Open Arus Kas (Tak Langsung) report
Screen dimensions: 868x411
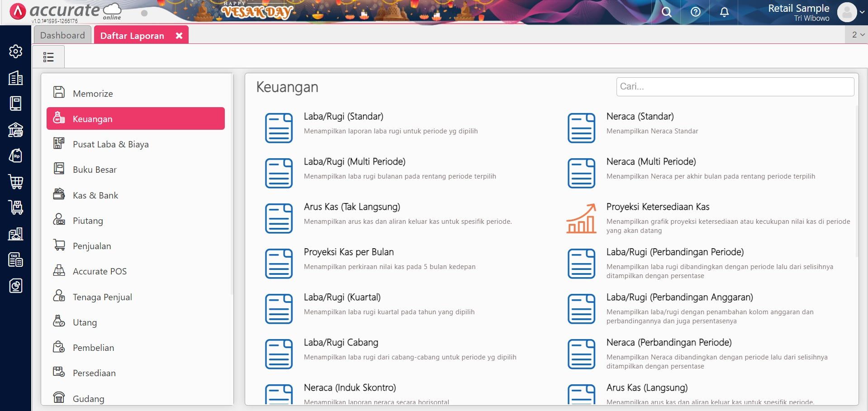[x=351, y=207]
